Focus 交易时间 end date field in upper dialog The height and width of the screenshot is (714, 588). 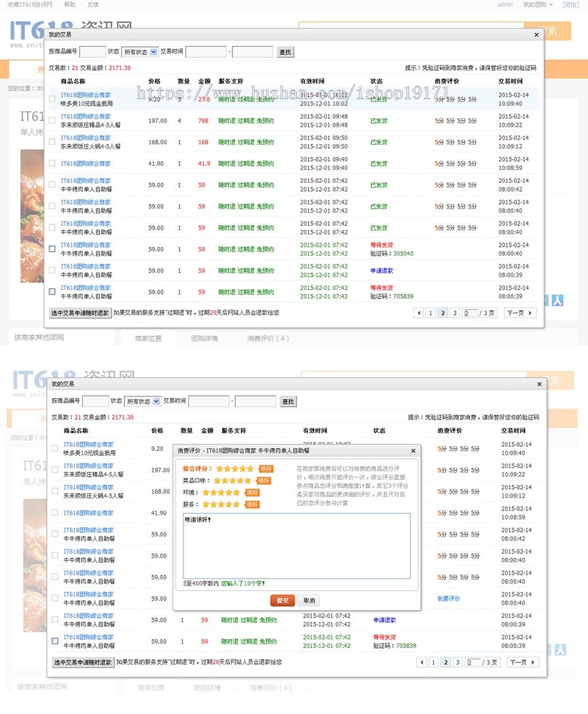(253, 52)
